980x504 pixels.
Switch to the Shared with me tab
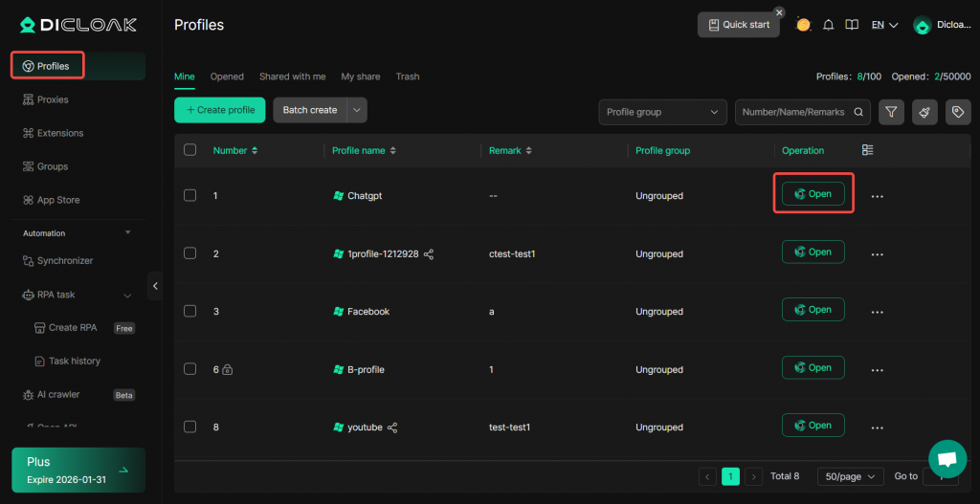(x=292, y=77)
